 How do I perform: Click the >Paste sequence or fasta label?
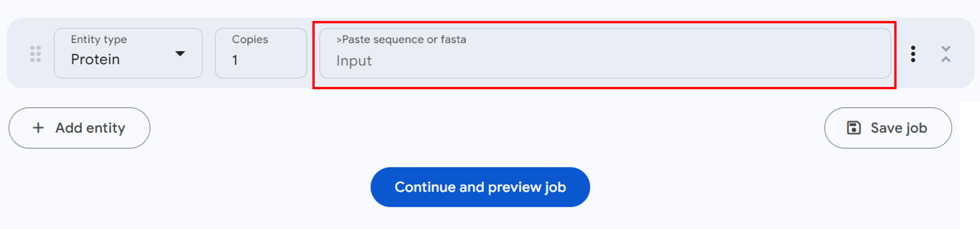click(x=401, y=39)
